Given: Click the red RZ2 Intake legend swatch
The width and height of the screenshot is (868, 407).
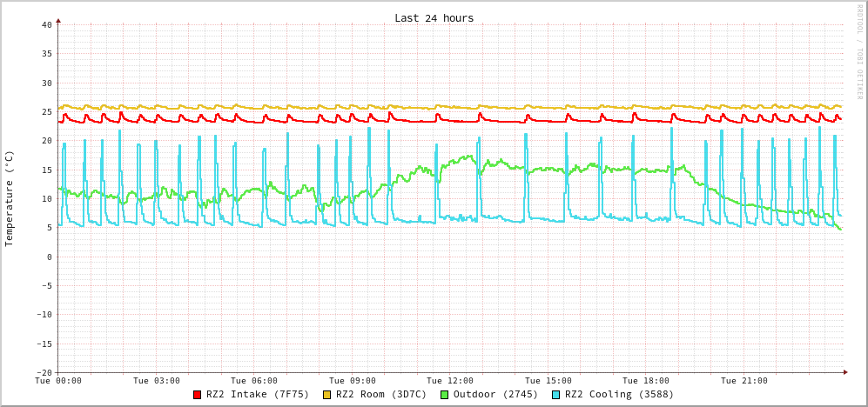Looking at the screenshot, I should (x=198, y=395).
